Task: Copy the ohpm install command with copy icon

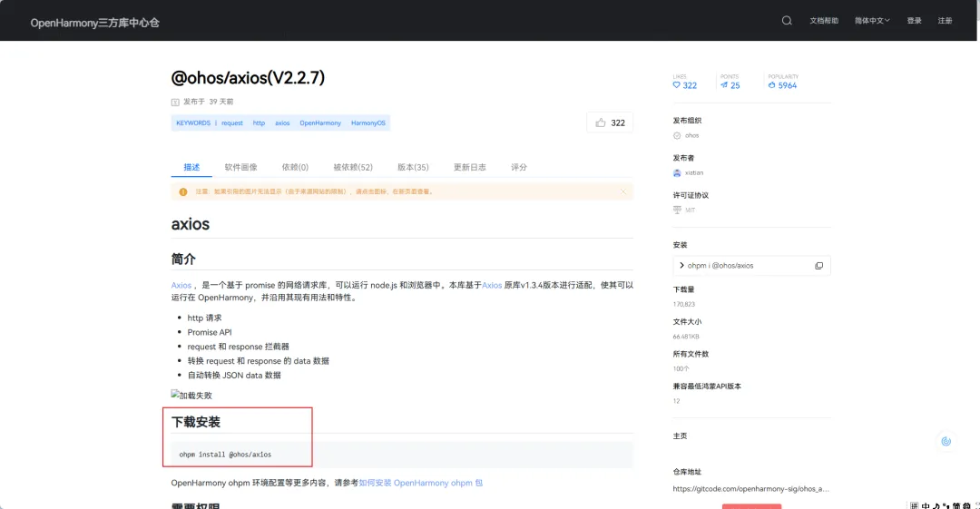Action: coord(818,266)
